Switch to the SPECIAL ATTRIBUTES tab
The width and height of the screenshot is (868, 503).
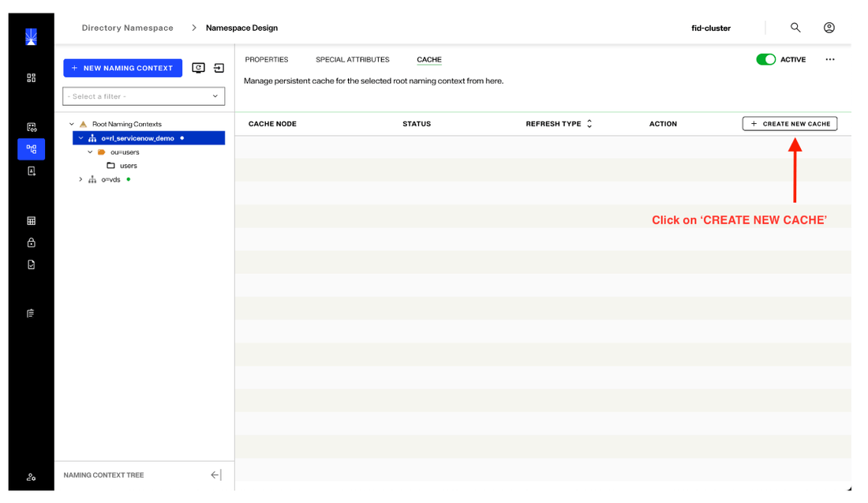coord(353,59)
